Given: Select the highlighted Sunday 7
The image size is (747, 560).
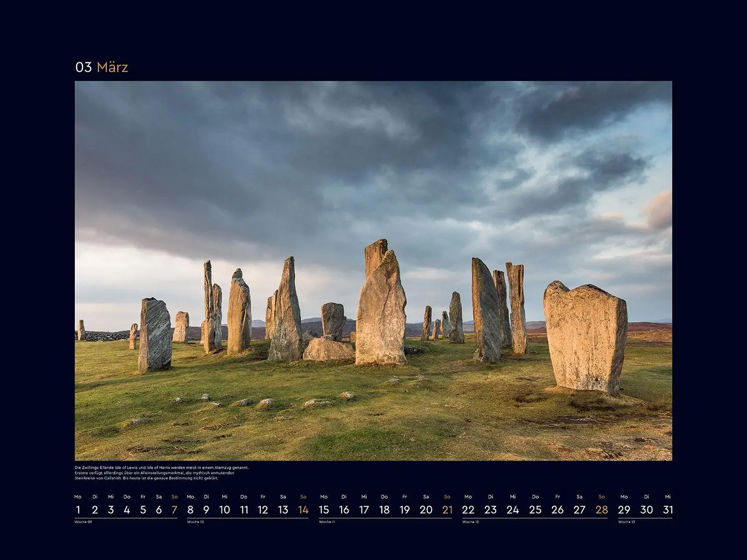Looking at the screenshot, I should (x=174, y=510).
